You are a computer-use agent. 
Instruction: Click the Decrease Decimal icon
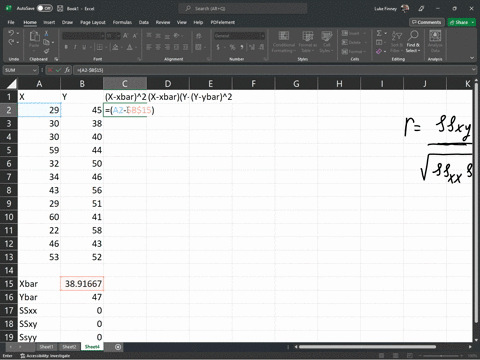click(x=261, y=47)
